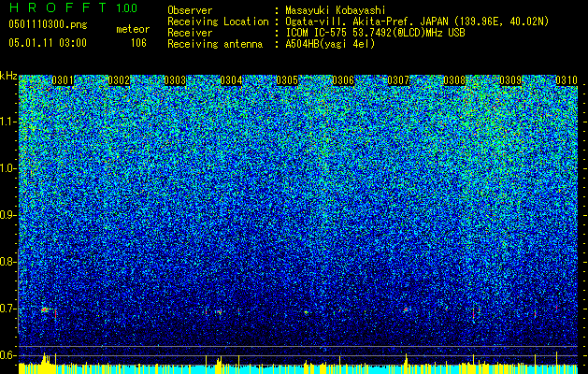Image resolution: width=588 pixels, height=374 pixels.
Task: Click the bright meteor echo before 0301
Action: 45,309
